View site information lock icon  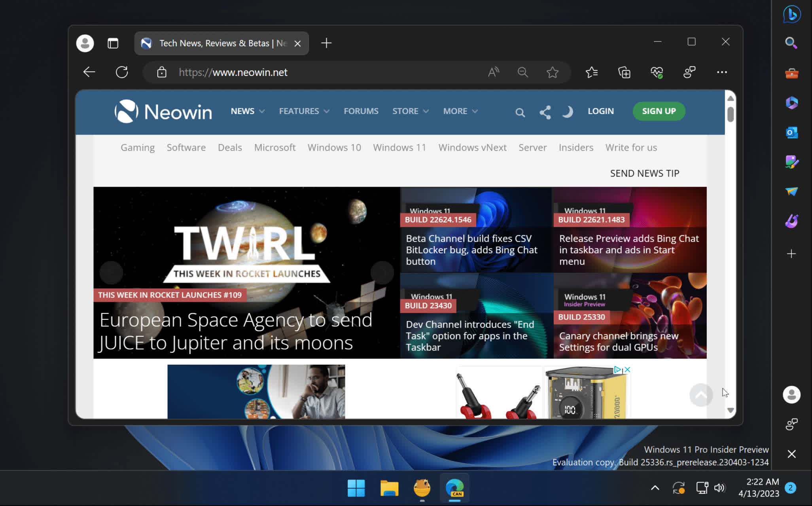coord(162,72)
